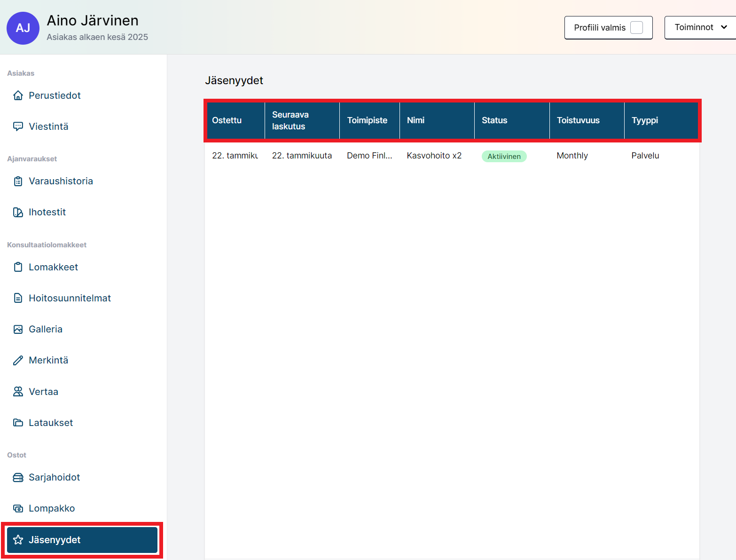Open the Lomakkeet sidebar item

coord(53,267)
